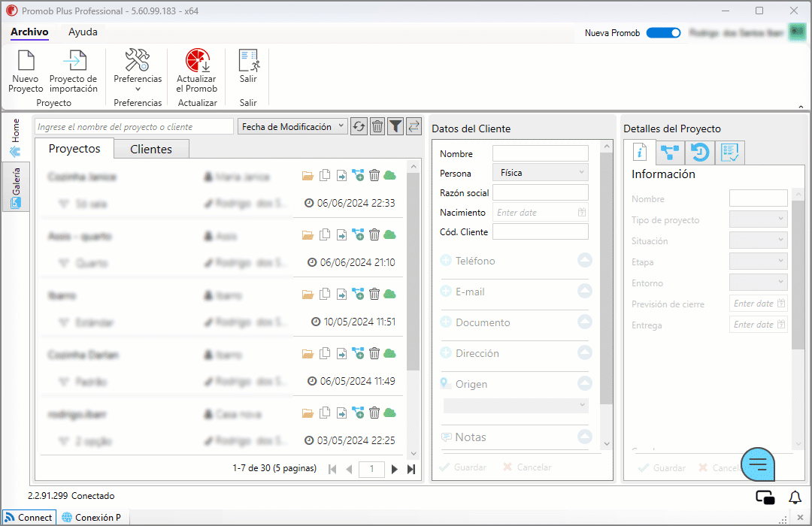
Task: Go to the next page of projects
Action: point(395,469)
